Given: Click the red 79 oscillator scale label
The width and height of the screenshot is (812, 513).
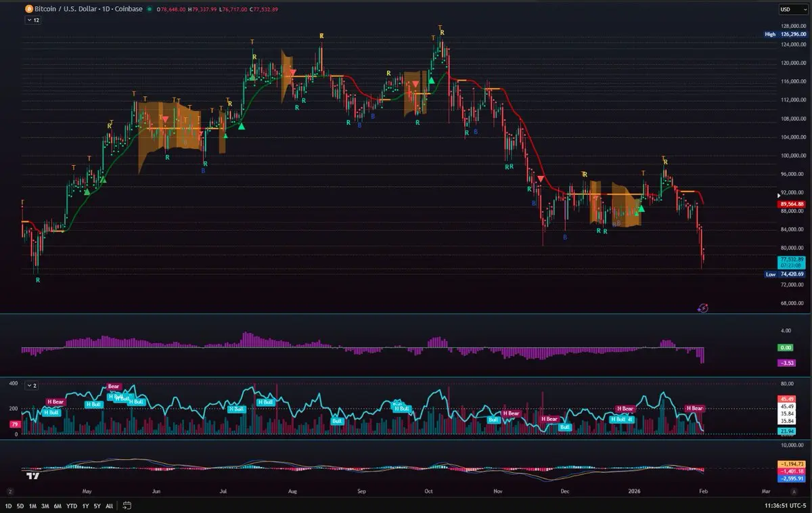Looking at the screenshot, I should [14, 424].
